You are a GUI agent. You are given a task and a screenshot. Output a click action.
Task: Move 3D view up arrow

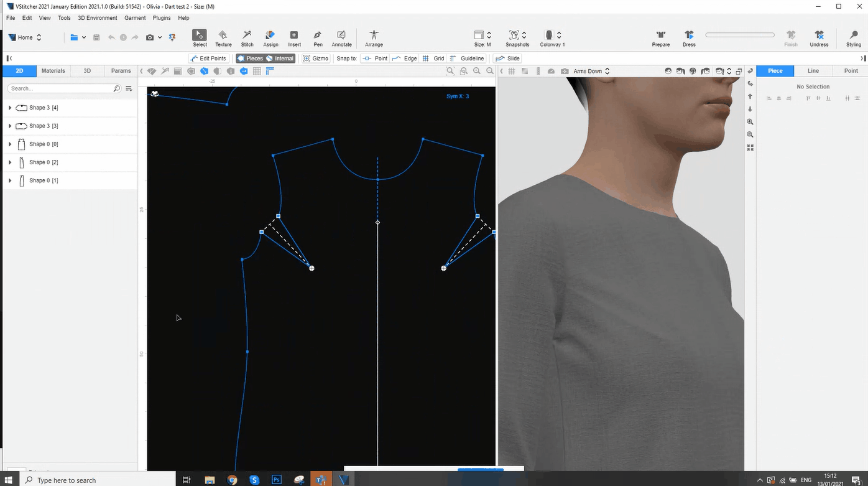[x=750, y=96]
